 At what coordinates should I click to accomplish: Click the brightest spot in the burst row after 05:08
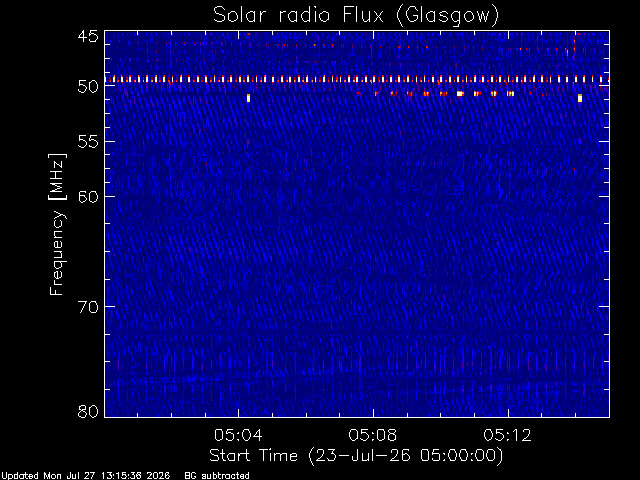pos(460,94)
